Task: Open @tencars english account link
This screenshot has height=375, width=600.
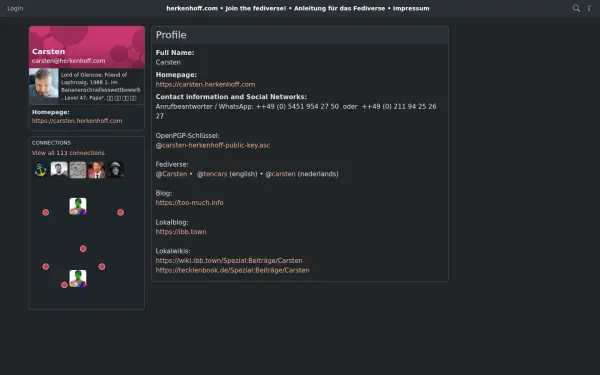Action: tap(212, 174)
